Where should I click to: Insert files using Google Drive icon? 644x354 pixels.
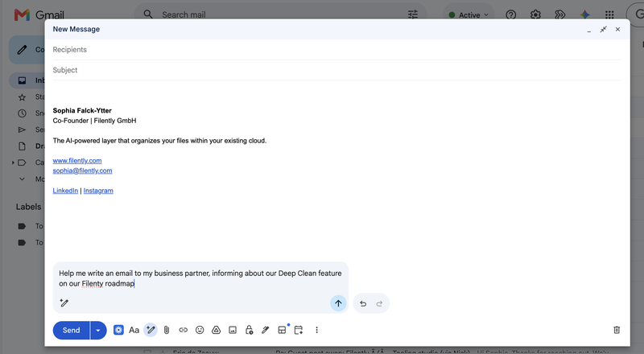point(216,330)
